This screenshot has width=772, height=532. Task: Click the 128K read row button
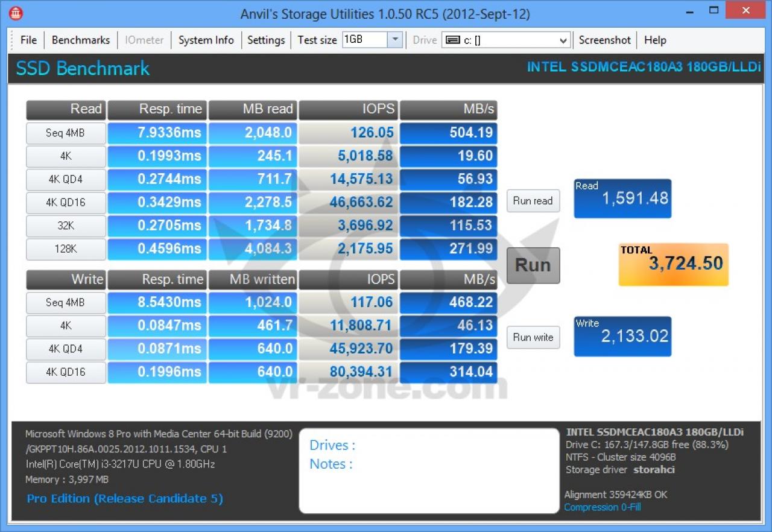coord(66,249)
